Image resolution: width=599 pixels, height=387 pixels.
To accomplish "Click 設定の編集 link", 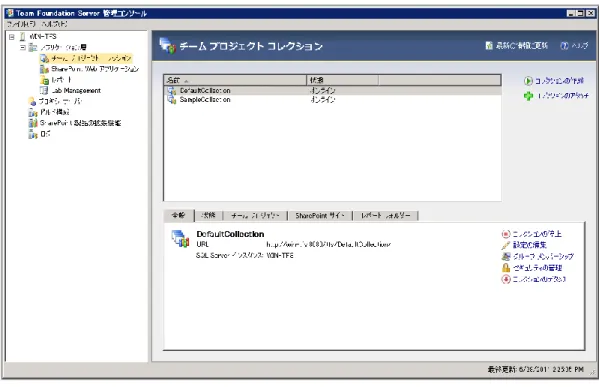I will point(529,245).
